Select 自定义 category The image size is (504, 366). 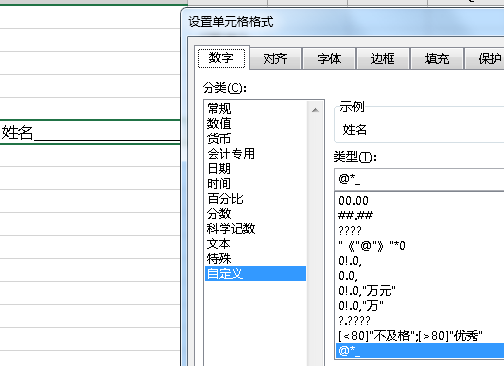click(256, 274)
